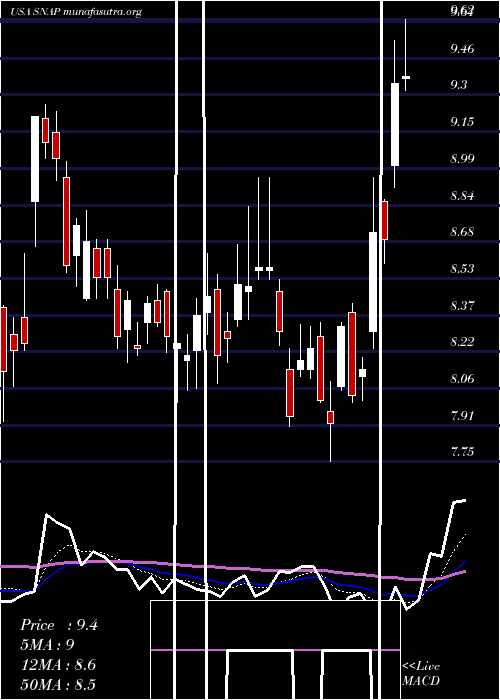The width and height of the screenshot is (500, 700).
Task: Click the tall white candle near 9.15
Action: (x=35, y=159)
